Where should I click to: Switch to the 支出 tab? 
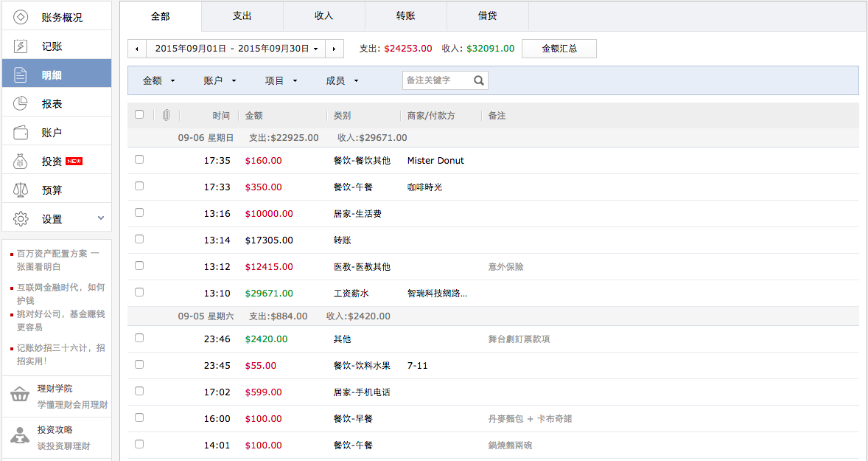tap(242, 15)
